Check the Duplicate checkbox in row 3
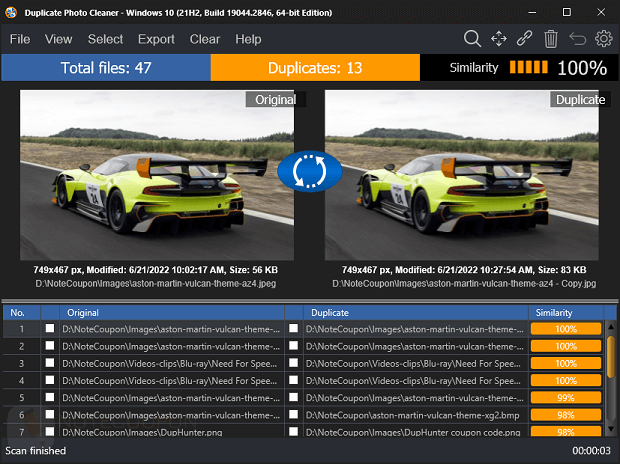The image size is (620, 464). point(293,363)
